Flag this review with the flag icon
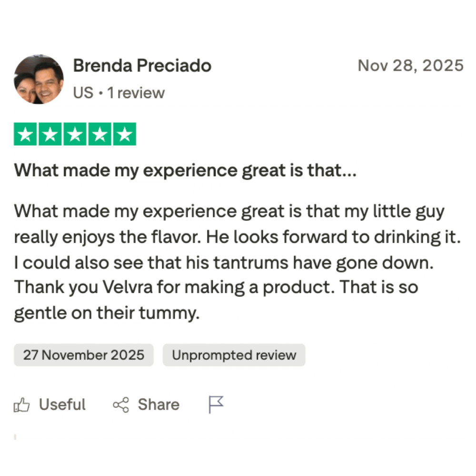 pos(216,405)
